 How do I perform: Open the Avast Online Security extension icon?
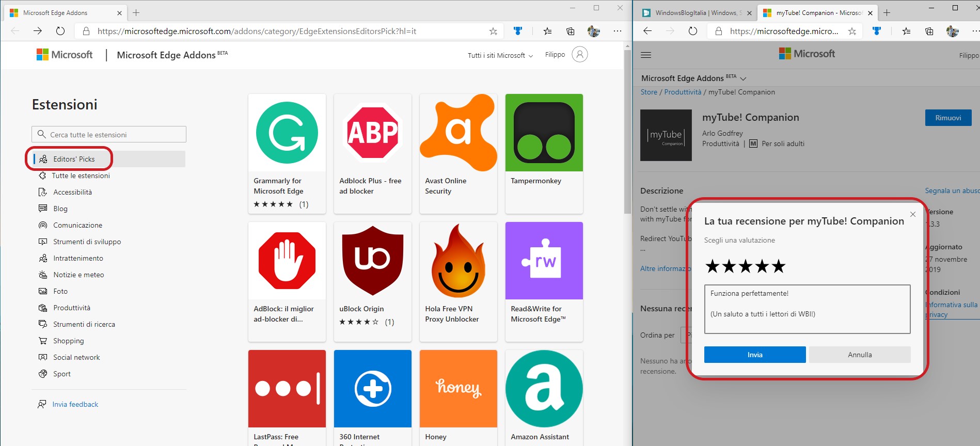click(x=459, y=133)
